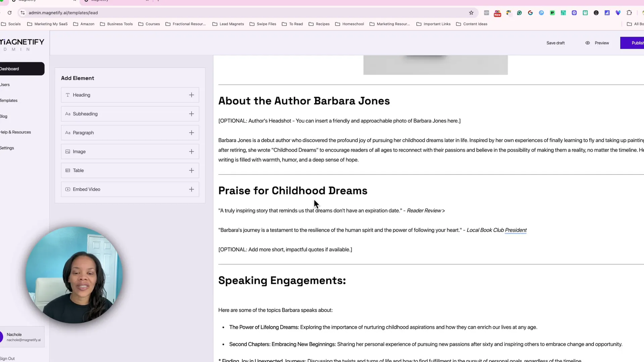Click the 'Speaking Engagements:' heading
644x362 pixels.
coord(282,281)
